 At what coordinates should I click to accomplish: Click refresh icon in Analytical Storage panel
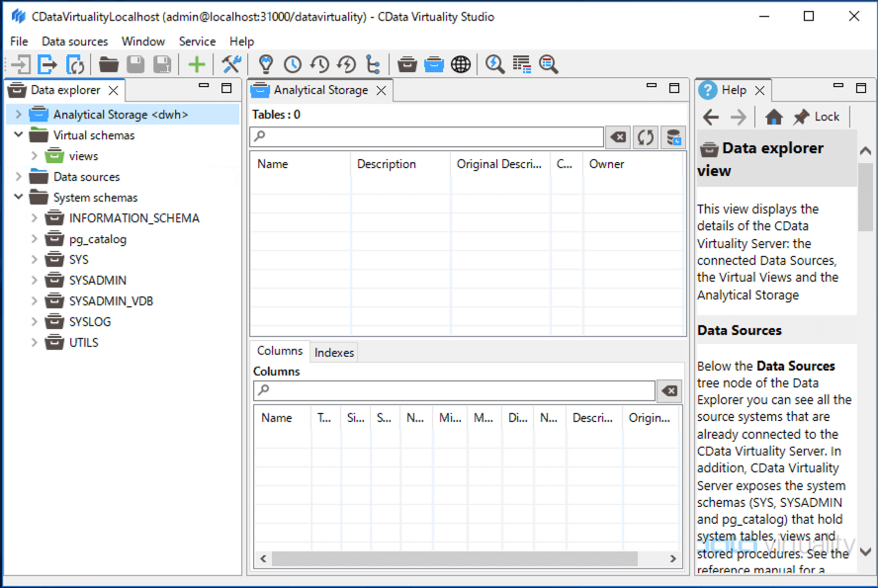[x=646, y=137]
